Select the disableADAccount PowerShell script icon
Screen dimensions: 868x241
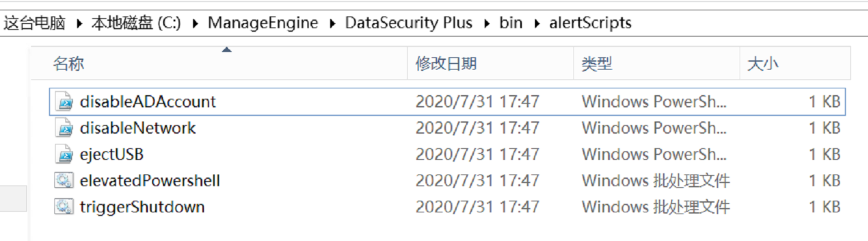[64, 101]
